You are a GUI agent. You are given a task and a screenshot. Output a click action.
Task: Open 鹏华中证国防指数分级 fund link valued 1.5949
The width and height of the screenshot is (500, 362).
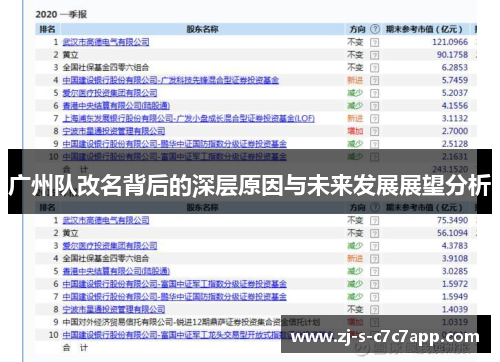[174, 297]
